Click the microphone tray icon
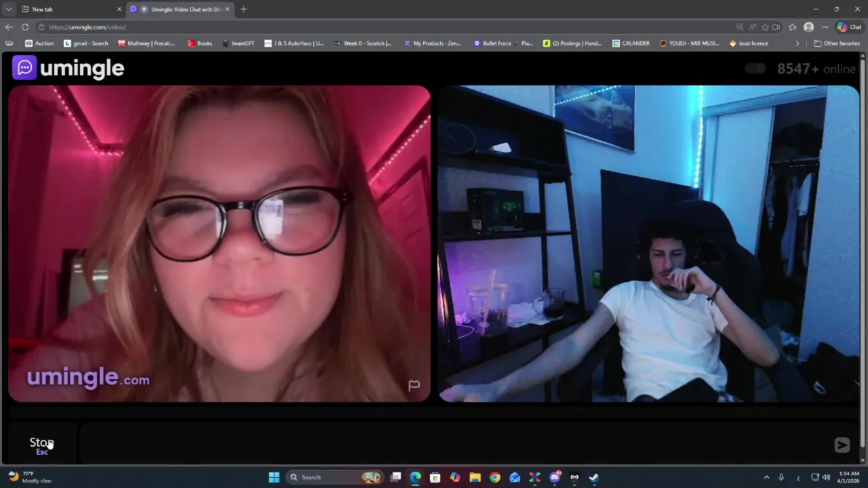 pos(781,477)
